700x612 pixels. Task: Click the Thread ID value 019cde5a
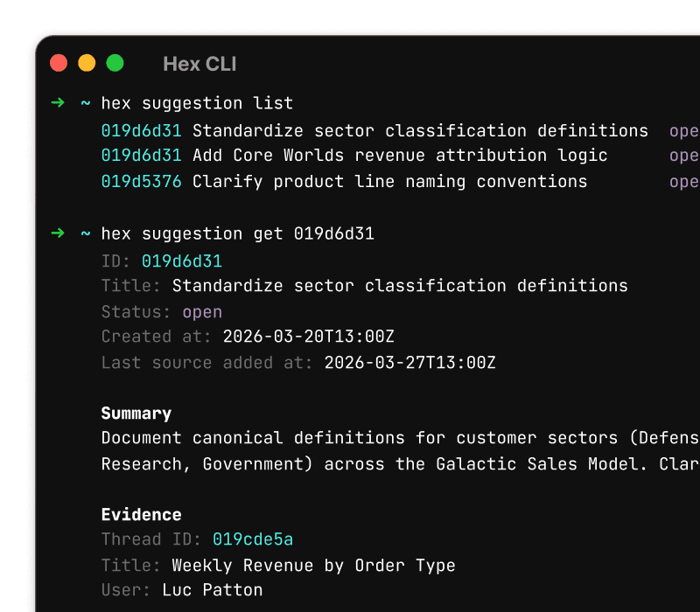point(253,539)
